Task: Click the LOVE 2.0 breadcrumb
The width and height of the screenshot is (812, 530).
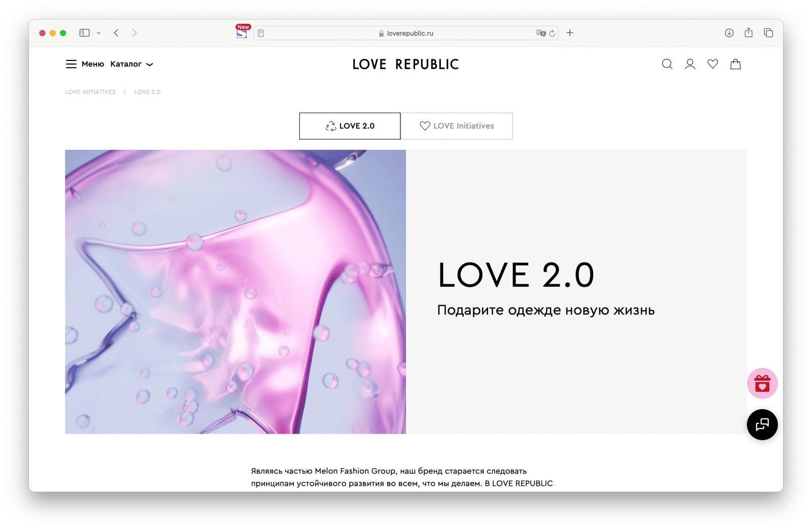Action: [x=147, y=92]
